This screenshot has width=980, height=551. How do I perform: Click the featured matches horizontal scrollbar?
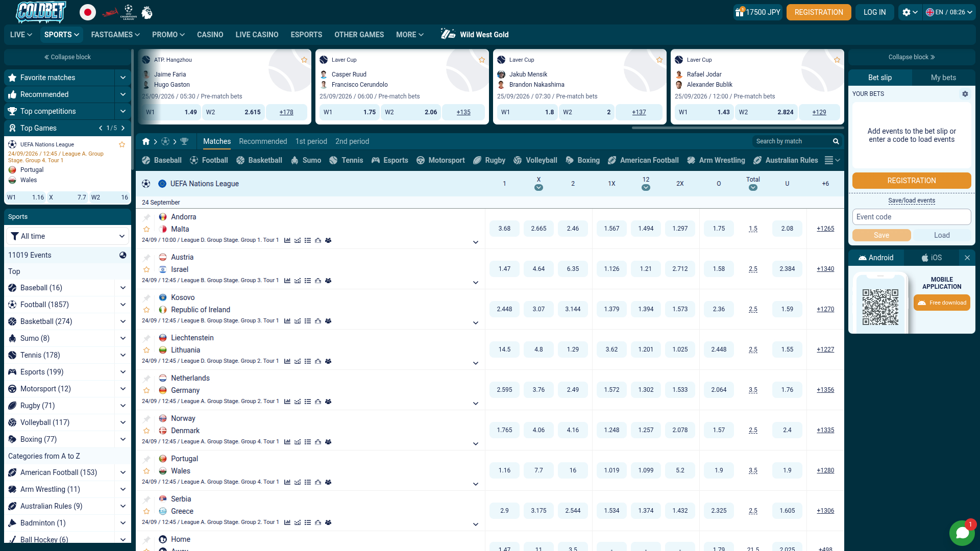738,128
